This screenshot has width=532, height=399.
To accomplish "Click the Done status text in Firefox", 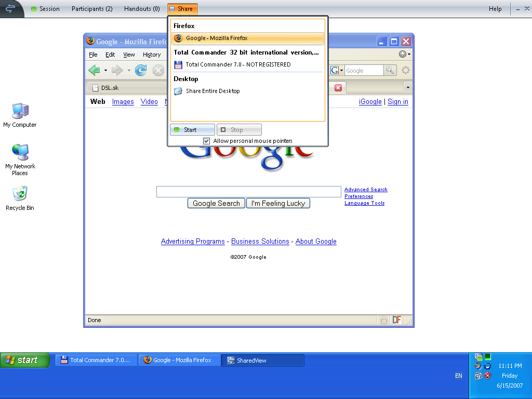I will (x=95, y=320).
